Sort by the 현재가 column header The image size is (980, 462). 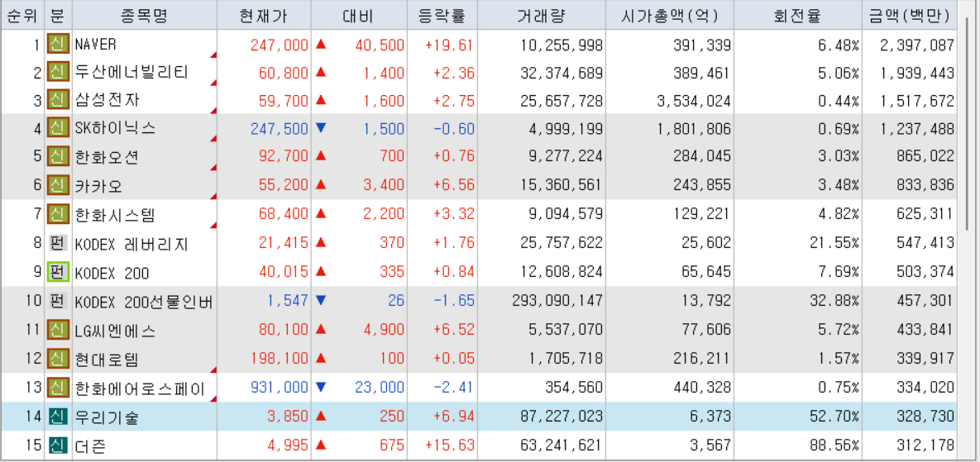(264, 16)
